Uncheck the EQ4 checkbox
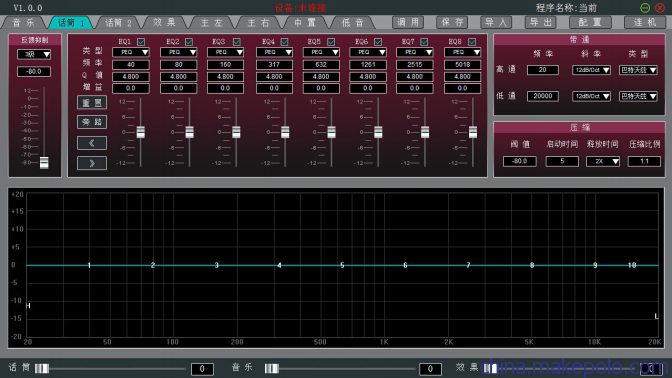 pos(284,42)
